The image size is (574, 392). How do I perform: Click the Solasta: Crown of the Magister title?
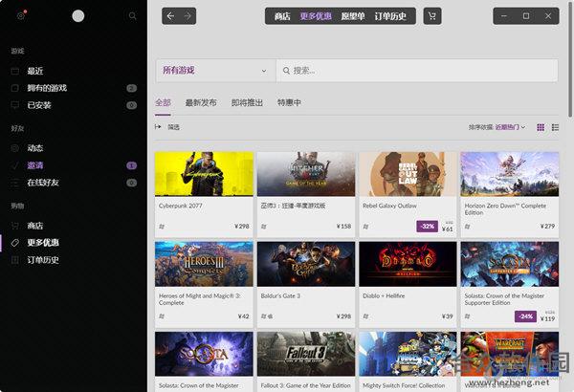tap(198, 385)
